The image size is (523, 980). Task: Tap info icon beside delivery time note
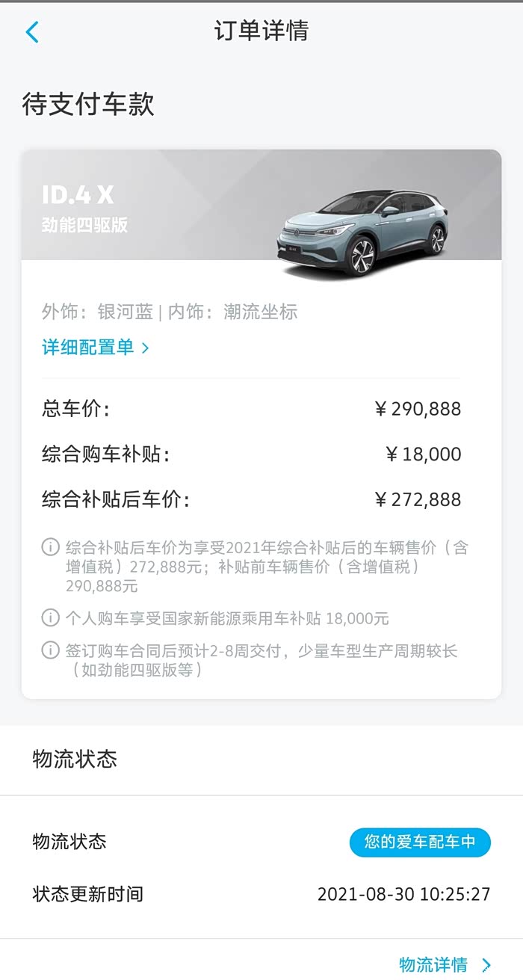click(50, 650)
